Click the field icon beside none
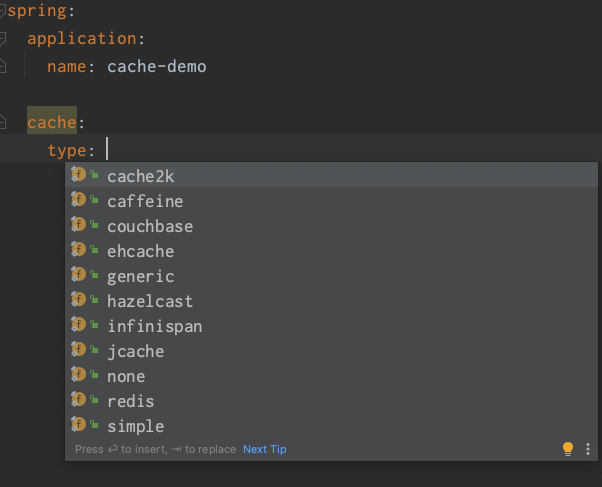 tap(78, 374)
